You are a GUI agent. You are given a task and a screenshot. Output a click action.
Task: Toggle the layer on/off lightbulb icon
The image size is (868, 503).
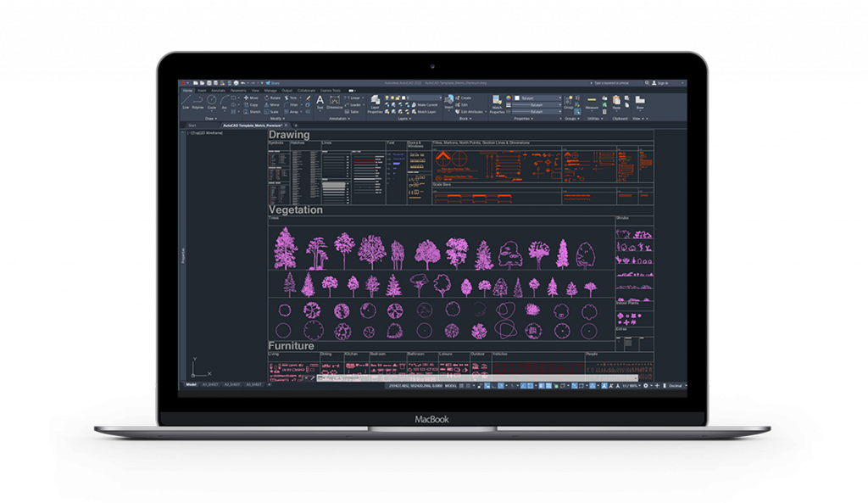click(387, 98)
